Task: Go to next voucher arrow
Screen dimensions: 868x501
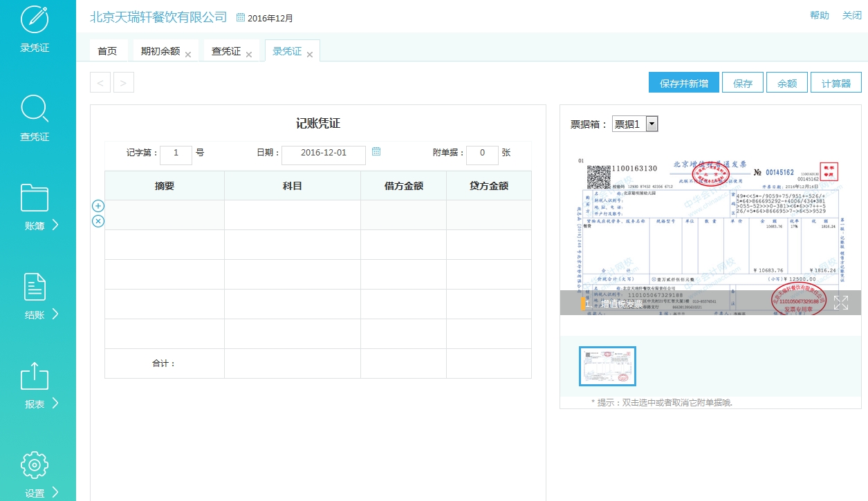Action: coord(124,83)
